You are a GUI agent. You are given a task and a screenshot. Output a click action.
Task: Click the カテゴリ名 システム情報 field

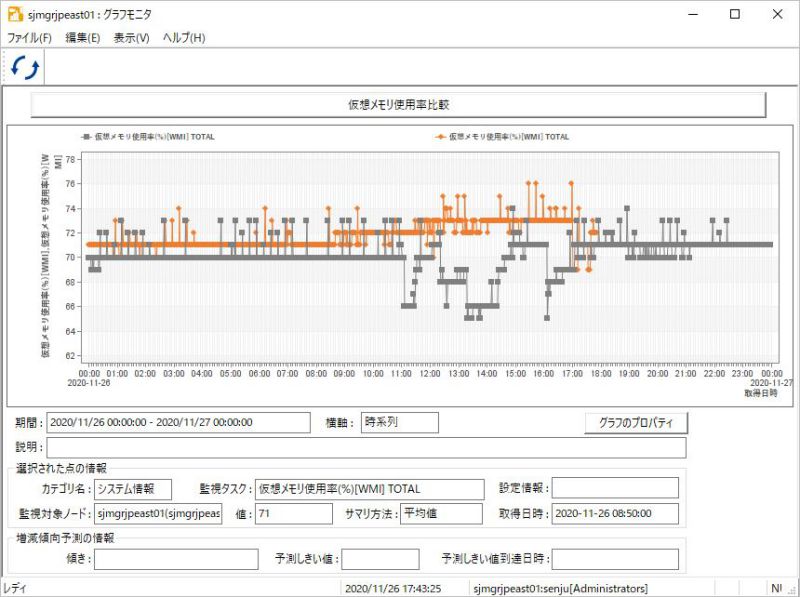pos(133,489)
